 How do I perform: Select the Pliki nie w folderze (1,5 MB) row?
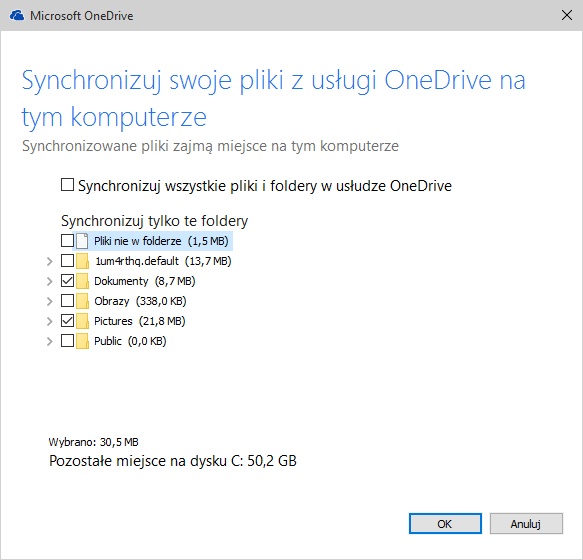[x=153, y=241]
